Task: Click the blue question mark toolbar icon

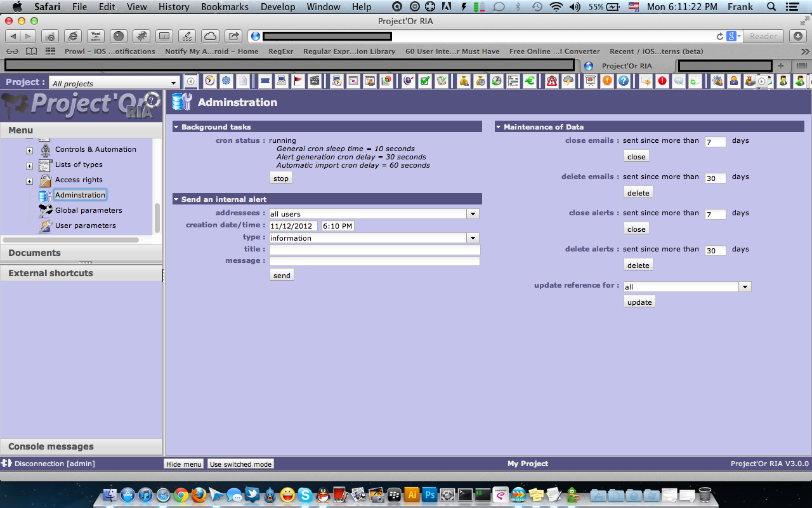Action: 623,81
